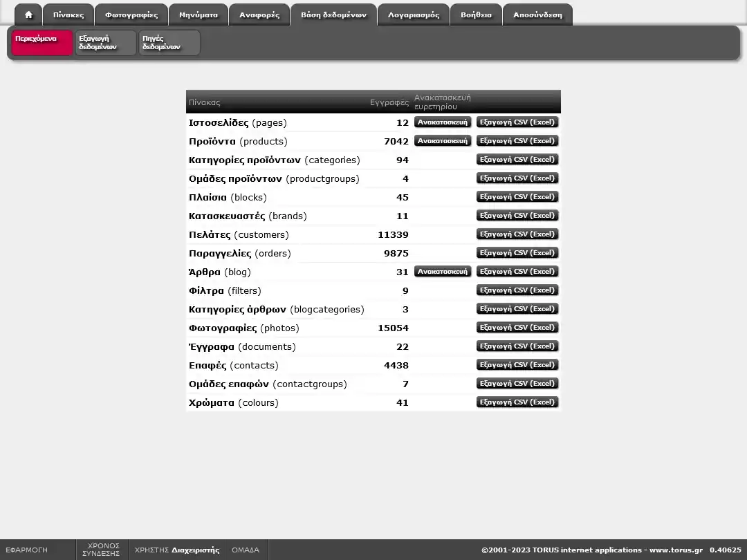Export Φωτογραφίες (photos) table to CSV
Screen dimensions: 747x560
click(517, 328)
